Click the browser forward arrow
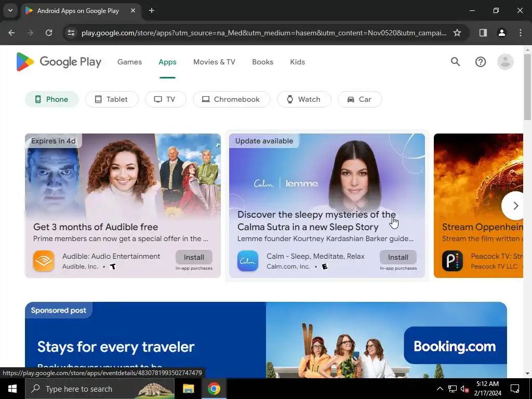 click(x=30, y=33)
